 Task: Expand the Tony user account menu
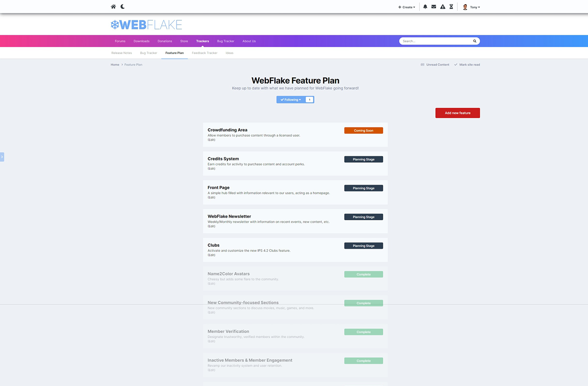[x=475, y=7]
